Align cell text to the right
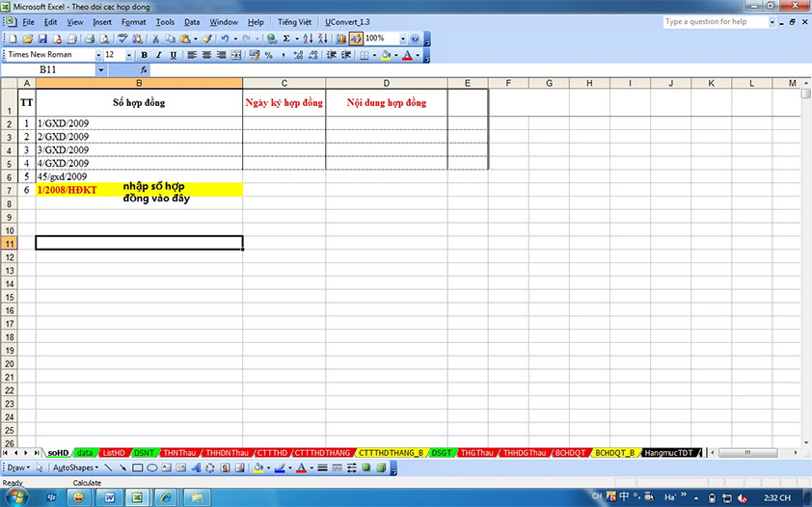The width and height of the screenshot is (812, 507). coord(221,55)
